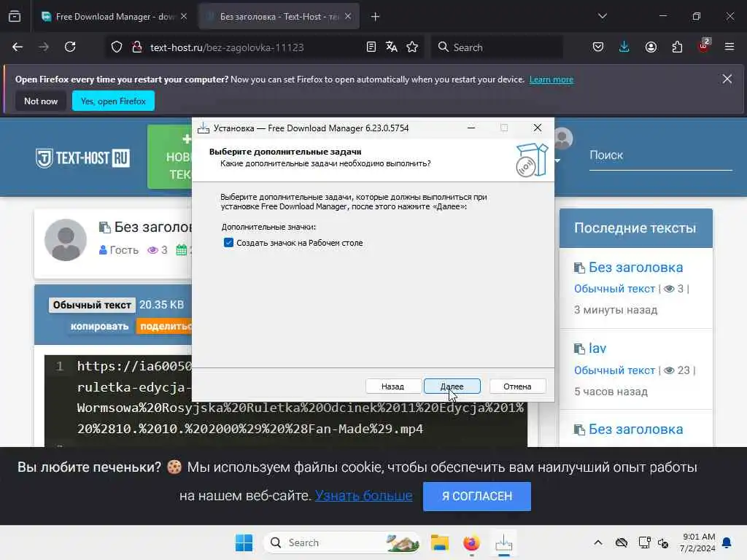Show hidden system tray icons
The width and height of the screenshot is (747, 560).
point(598,542)
